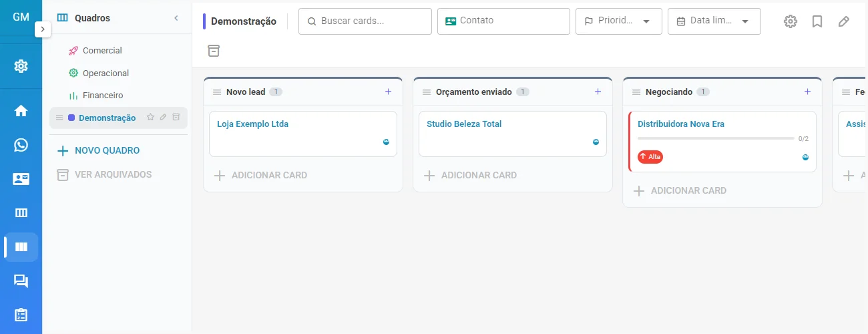
Task: Collapse the Quadros panel chevron
Action: [x=176, y=18]
